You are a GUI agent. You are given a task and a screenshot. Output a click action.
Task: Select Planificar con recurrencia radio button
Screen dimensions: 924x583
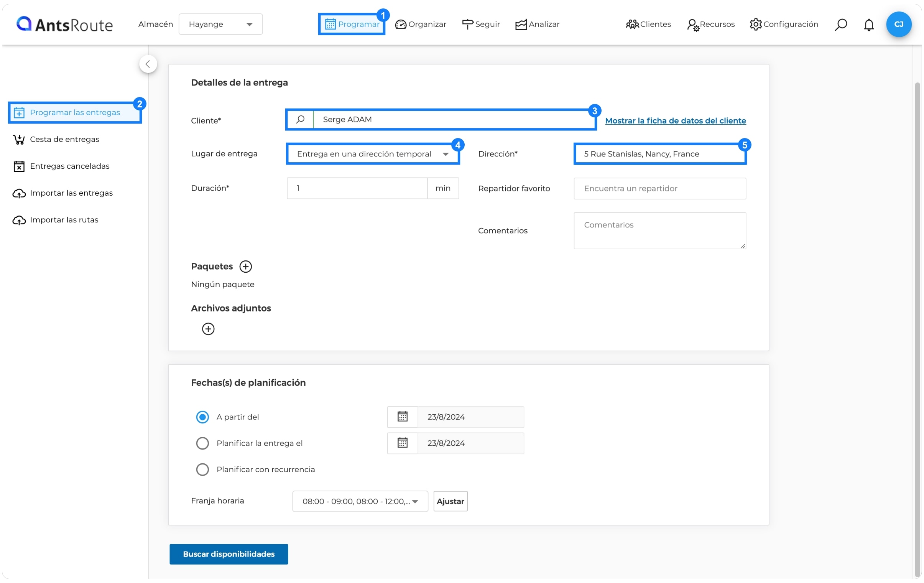pos(202,469)
